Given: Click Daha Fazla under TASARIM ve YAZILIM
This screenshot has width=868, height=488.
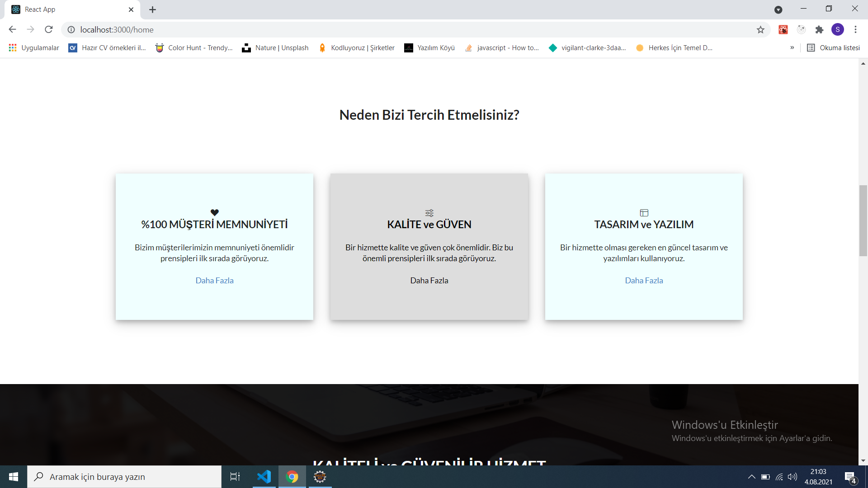Looking at the screenshot, I should point(644,280).
